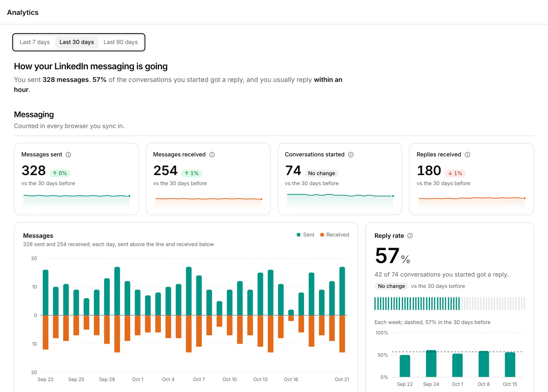Click the 57% reply rate figure
This screenshot has height=392, width=548.
coord(393,256)
